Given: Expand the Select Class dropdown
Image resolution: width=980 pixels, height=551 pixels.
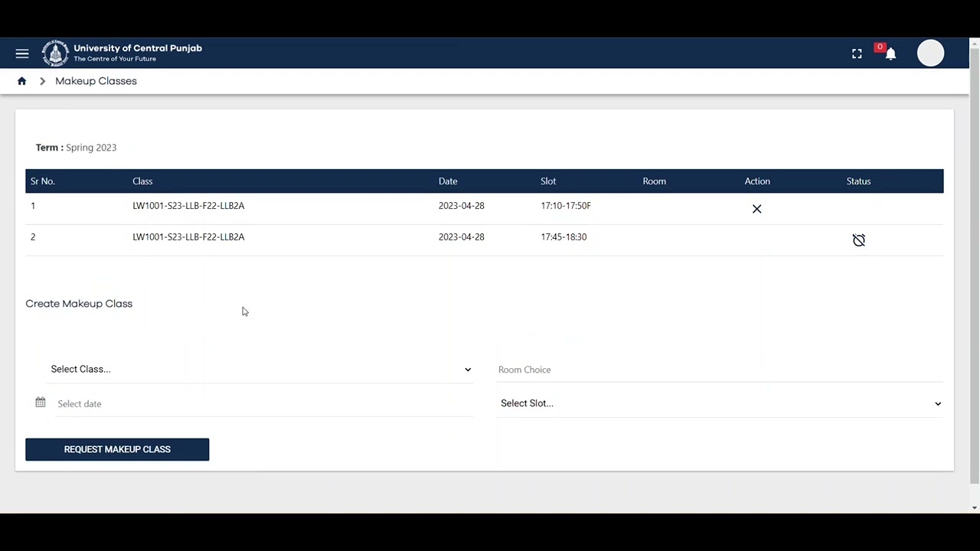Looking at the screenshot, I should (260, 369).
